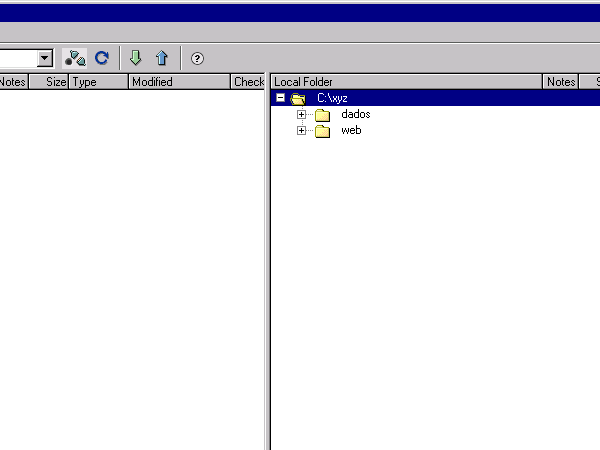Select the web folder label

(351, 131)
